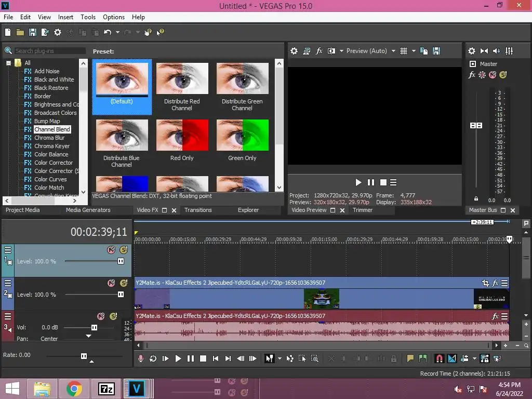Screen dimensions: 532x399
Task: Open Mixing Console icon in Master Bus
Action: [509, 51]
